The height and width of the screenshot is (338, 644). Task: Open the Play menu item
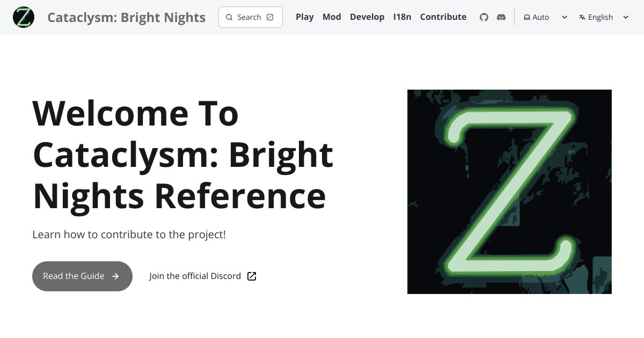(x=305, y=17)
